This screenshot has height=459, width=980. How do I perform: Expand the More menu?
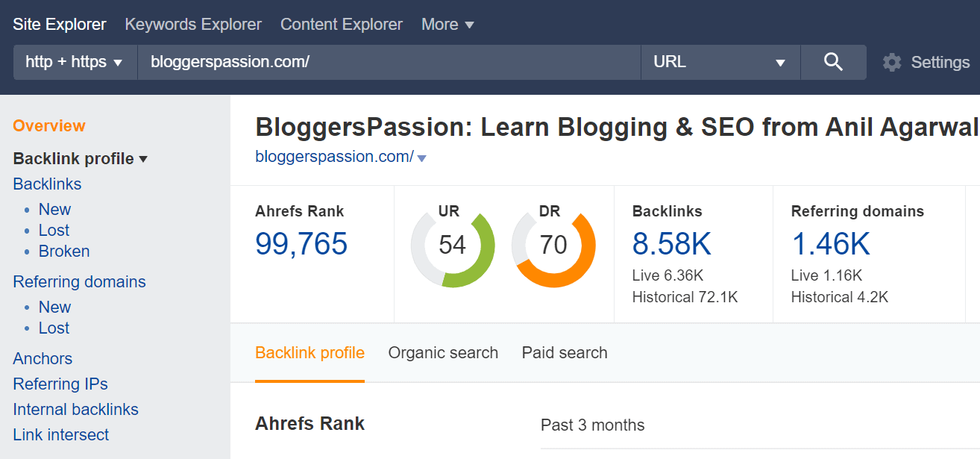click(x=447, y=25)
